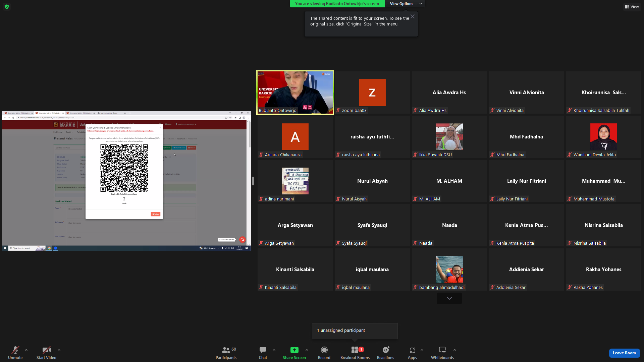Image resolution: width=644 pixels, height=362 pixels.
Task: Select the Addienia Sekar participant tile
Action: tap(527, 269)
